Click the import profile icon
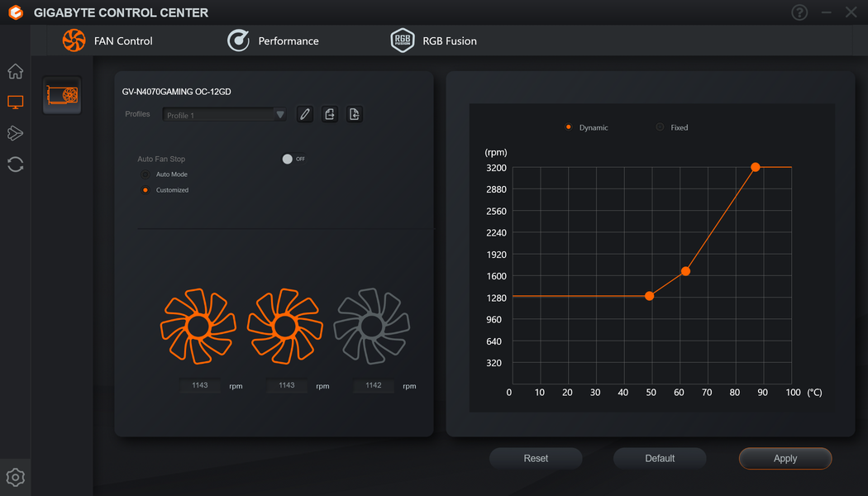Image resolution: width=868 pixels, height=496 pixels. (x=355, y=114)
